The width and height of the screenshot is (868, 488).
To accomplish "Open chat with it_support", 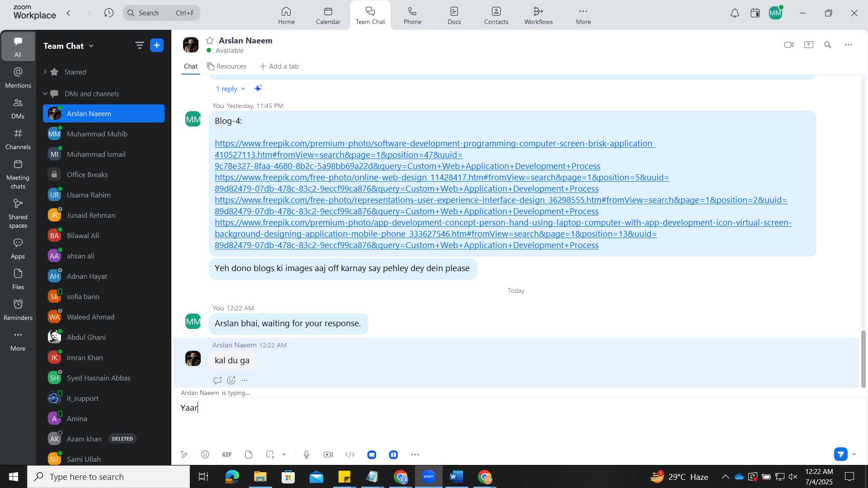I will pos(104,398).
